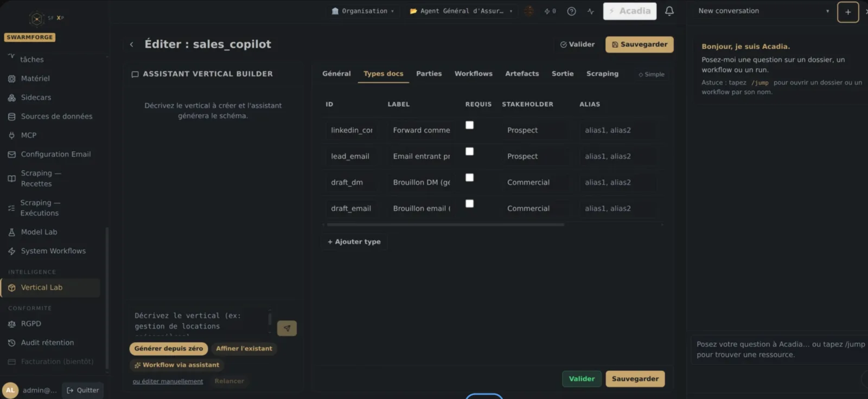Click the Assistant Vertical Builder chat icon

[x=135, y=74]
